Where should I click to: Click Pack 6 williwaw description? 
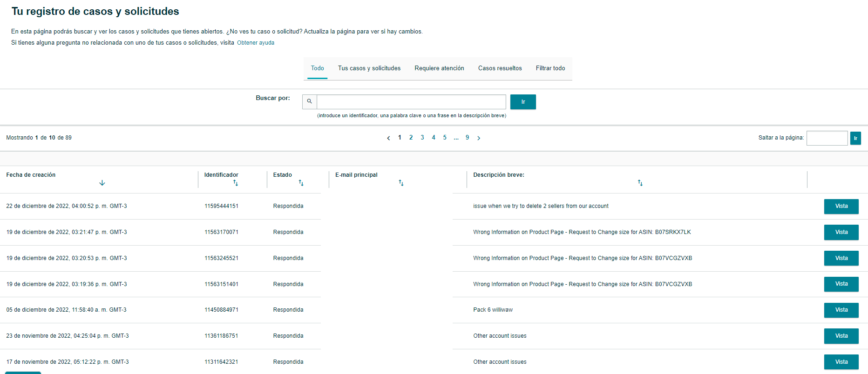[493, 310]
